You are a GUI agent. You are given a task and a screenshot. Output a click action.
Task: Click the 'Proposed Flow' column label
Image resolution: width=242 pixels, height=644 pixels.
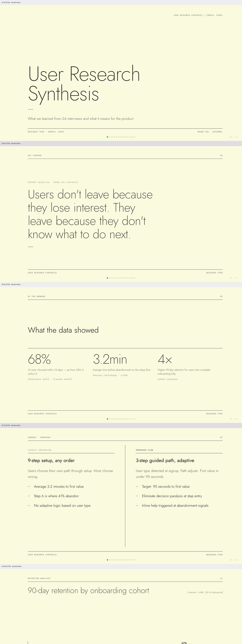pos(144,450)
